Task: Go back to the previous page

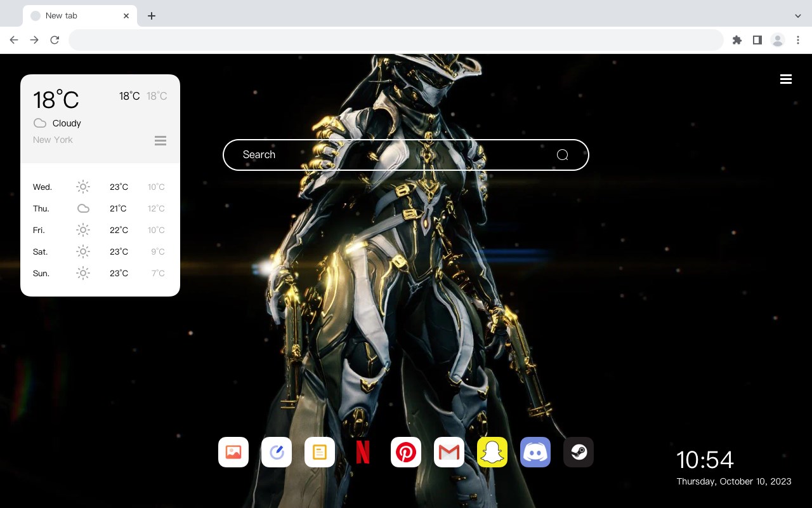Action: (14, 40)
